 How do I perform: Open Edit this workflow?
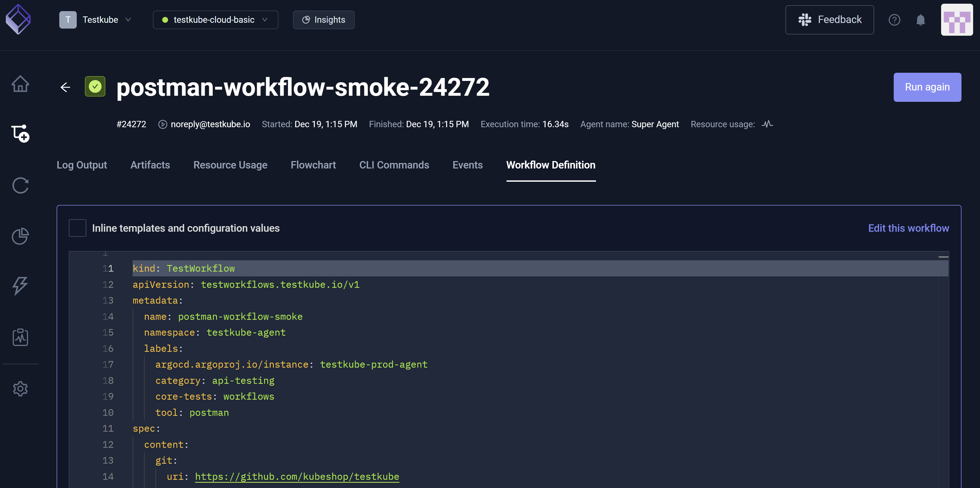(x=909, y=228)
